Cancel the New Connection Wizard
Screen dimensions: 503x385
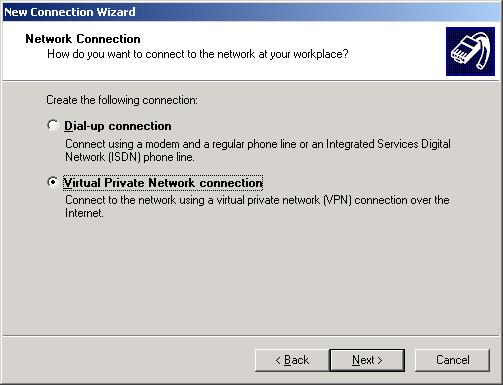click(452, 360)
